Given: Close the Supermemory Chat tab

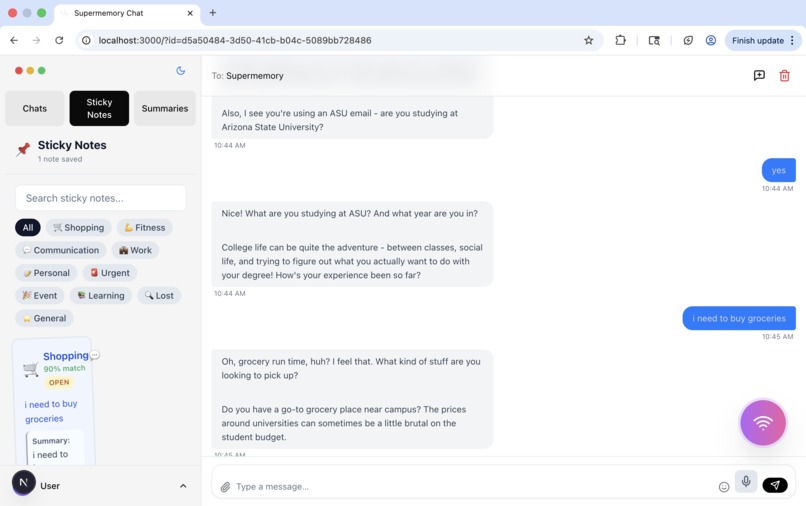Looking at the screenshot, I should [190, 13].
